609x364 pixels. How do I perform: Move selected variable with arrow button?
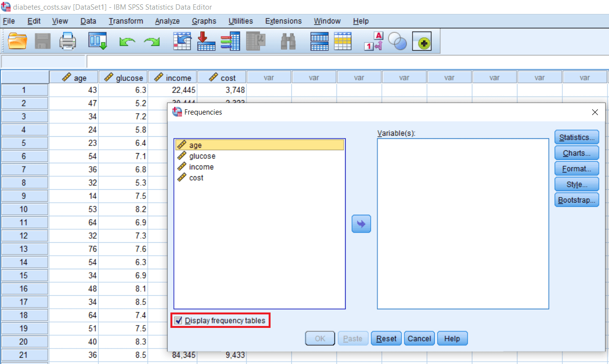click(361, 224)
